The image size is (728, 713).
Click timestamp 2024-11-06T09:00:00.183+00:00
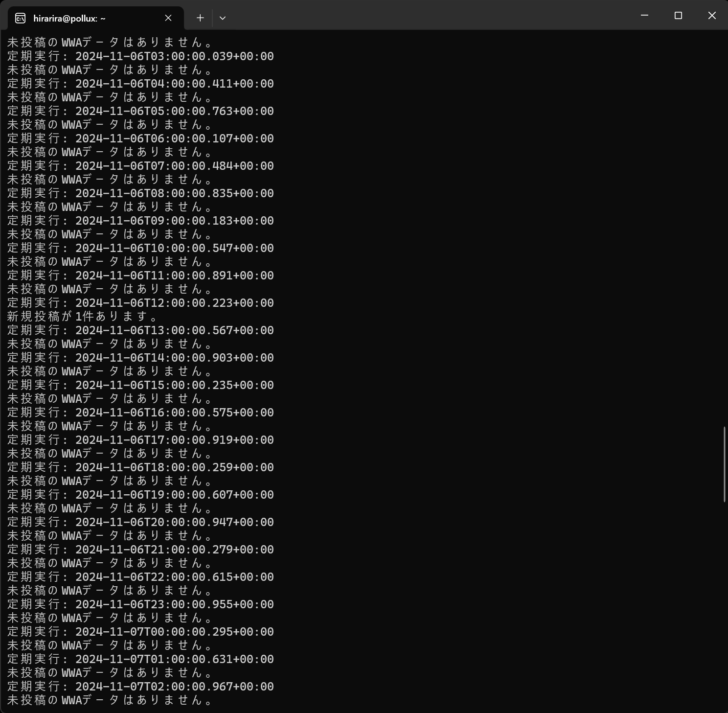coord(175,221)
